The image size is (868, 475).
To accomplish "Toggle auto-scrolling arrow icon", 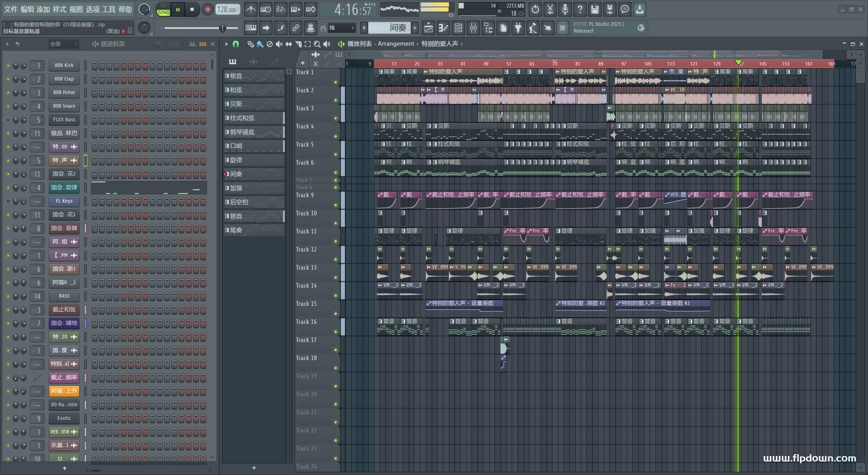I will (266, 28).
